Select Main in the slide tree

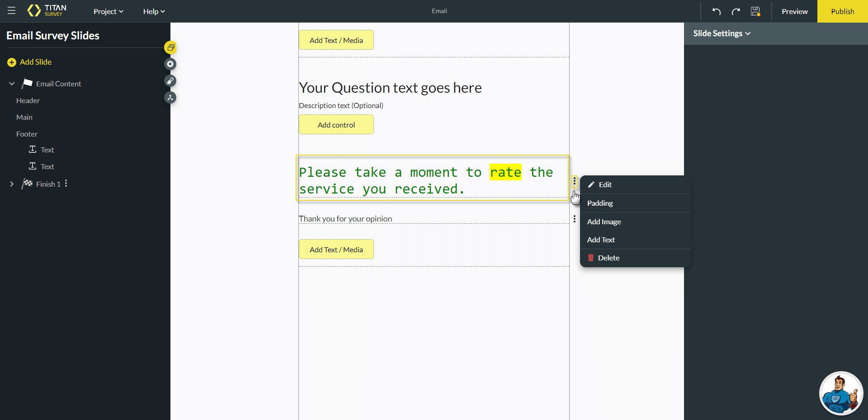tap(24, 117)
